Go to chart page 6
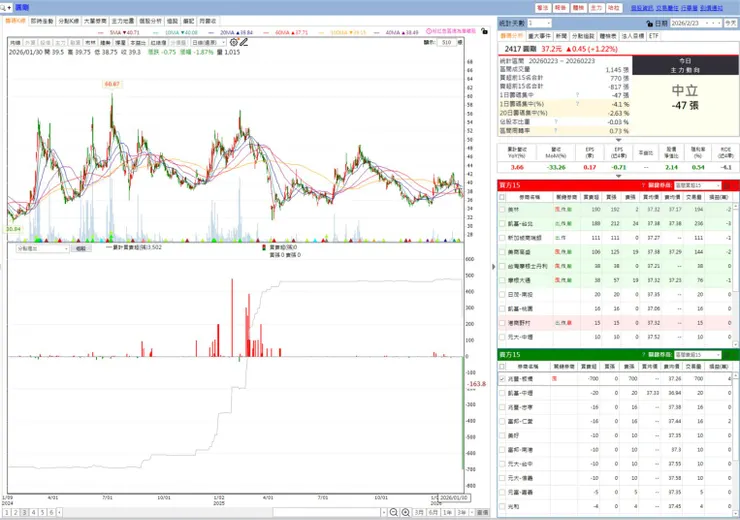The width and height of the screenshot is (740, 520). (51, 512)
